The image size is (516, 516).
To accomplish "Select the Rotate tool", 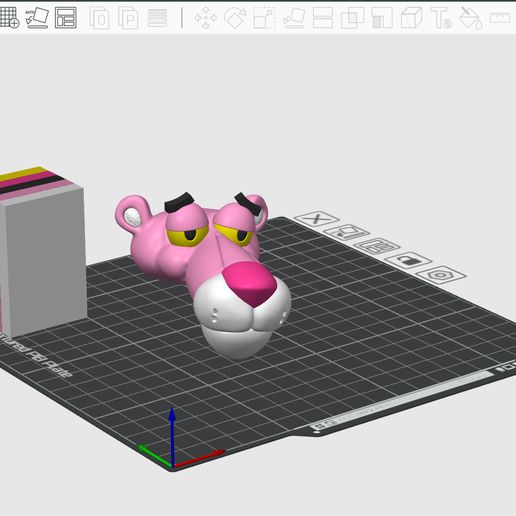I will tap(235, 18).
